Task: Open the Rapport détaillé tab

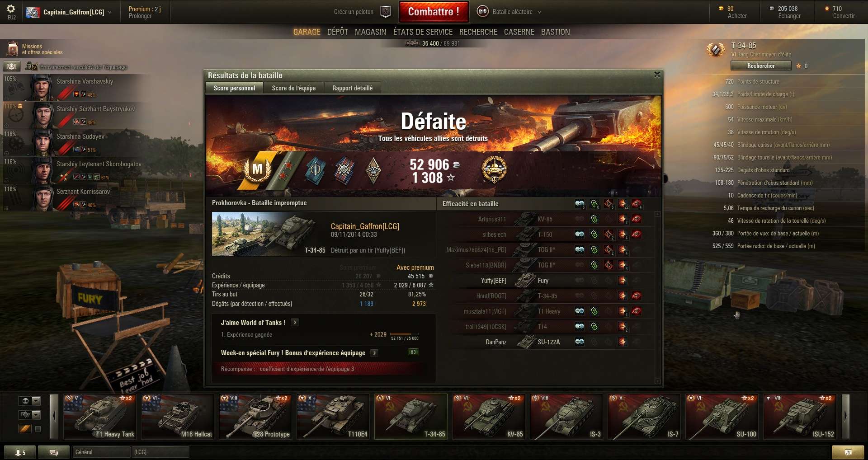Action: (353, 88)
